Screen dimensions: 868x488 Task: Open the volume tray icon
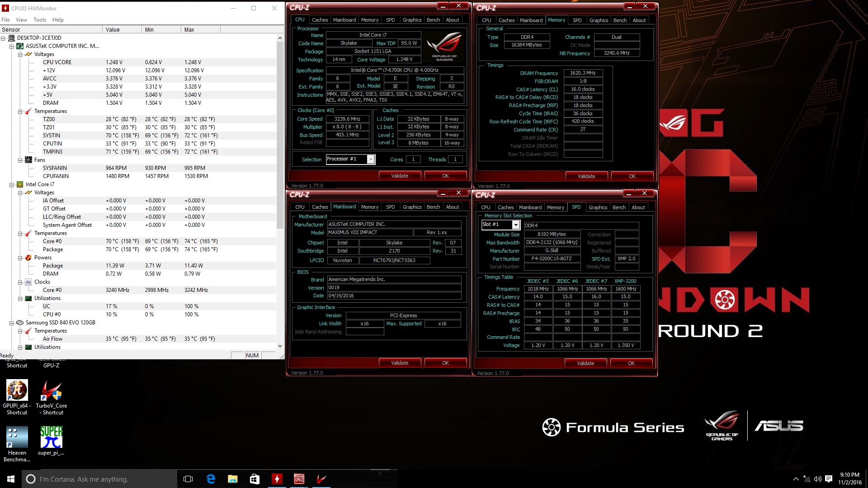click(x=817, y=479)
